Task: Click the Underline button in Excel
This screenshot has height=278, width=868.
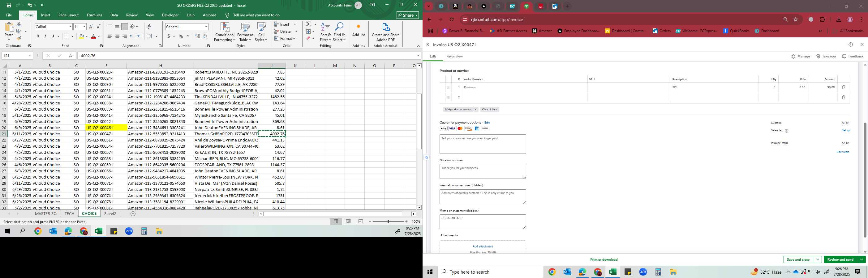Action: click(53, 36)
